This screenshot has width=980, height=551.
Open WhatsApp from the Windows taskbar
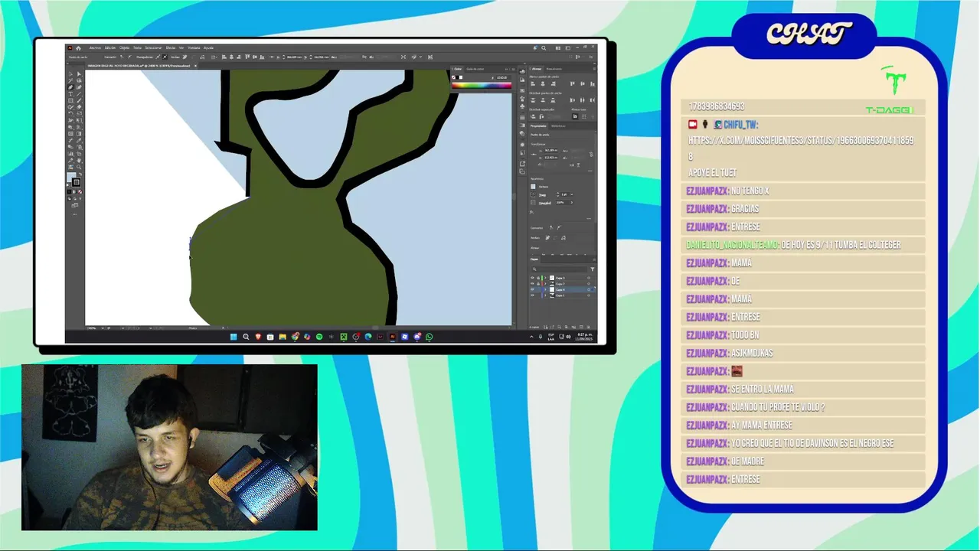(x=430, y=337)
